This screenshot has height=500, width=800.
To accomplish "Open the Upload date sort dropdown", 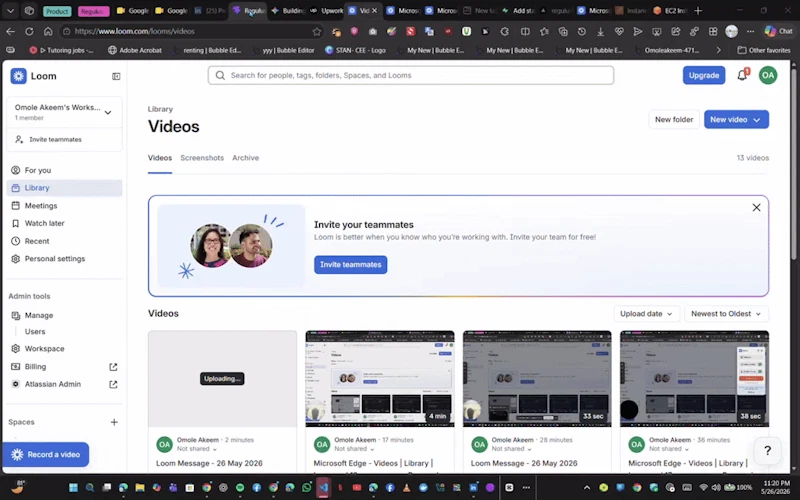I will pyautogui.click(x=646, y=314).
